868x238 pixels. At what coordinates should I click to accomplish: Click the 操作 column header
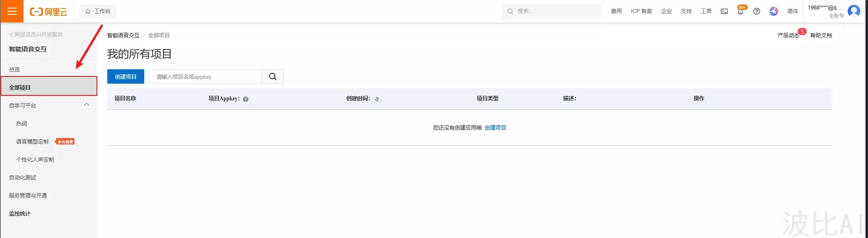point(699,98)
